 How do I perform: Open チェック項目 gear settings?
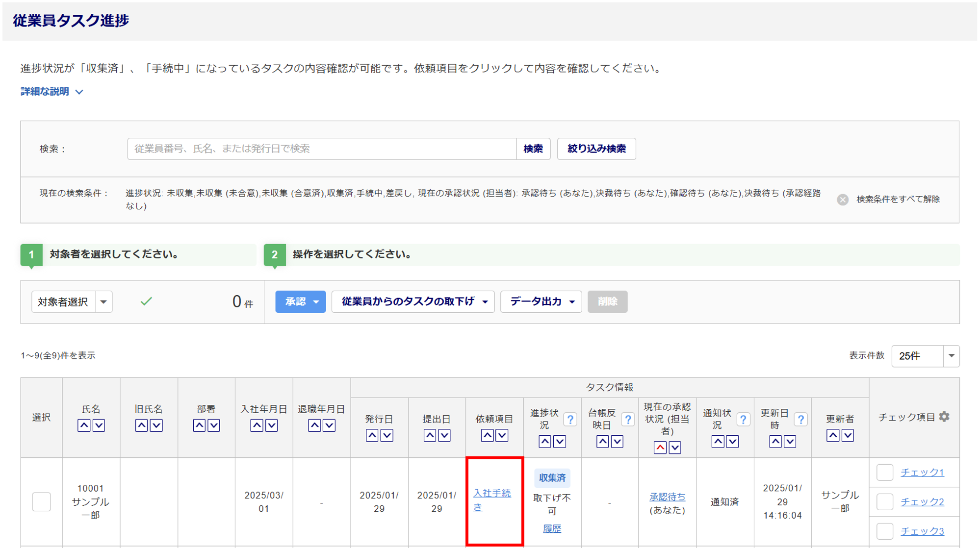944,417
